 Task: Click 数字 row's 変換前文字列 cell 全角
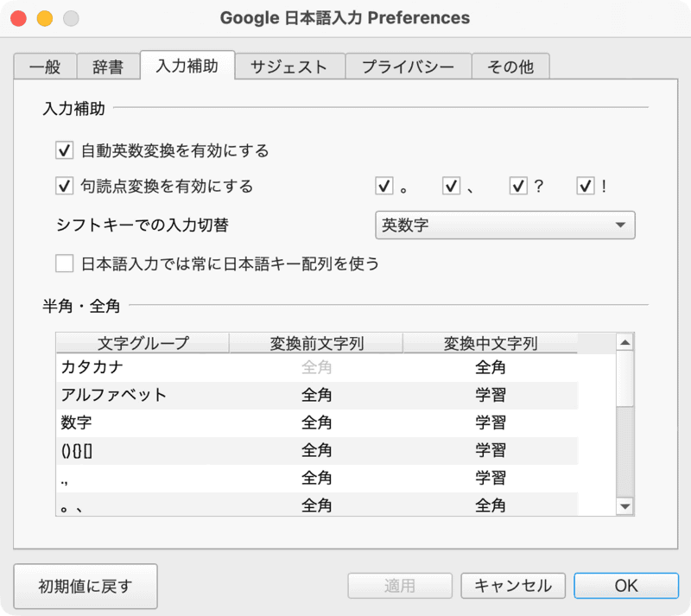tap(316, 422)
